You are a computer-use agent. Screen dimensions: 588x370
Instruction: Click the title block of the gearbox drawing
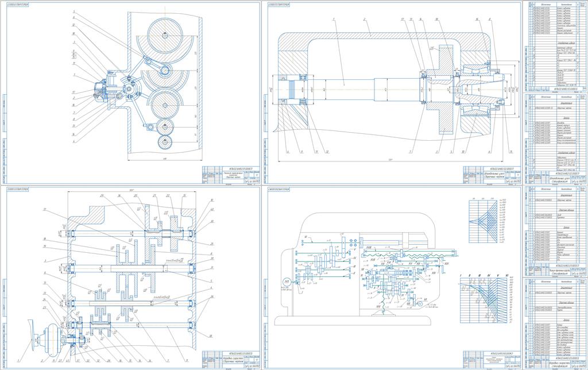[x=231, y=360]
